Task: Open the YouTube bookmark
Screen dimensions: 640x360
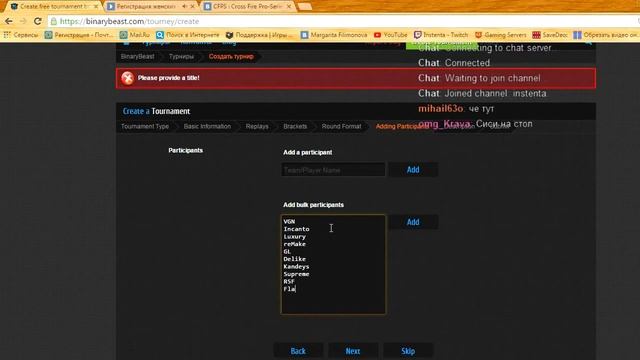Action: point(390,35)
